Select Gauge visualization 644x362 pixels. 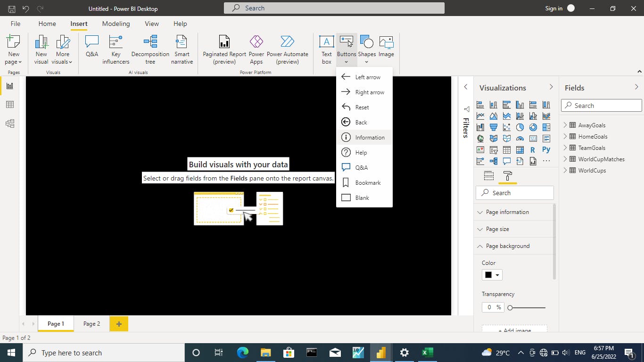coord(520,139)
